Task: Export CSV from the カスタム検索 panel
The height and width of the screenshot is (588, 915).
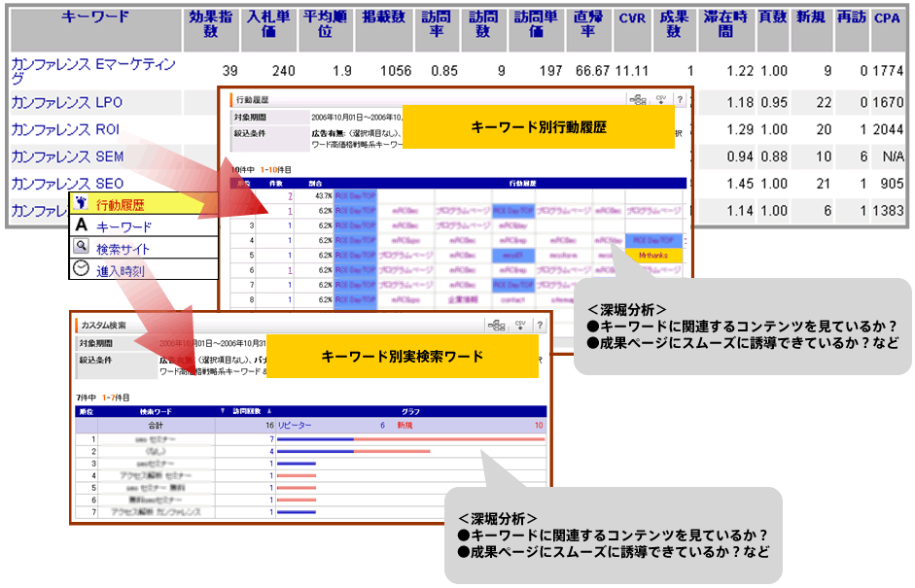Action: click(520, 326)
